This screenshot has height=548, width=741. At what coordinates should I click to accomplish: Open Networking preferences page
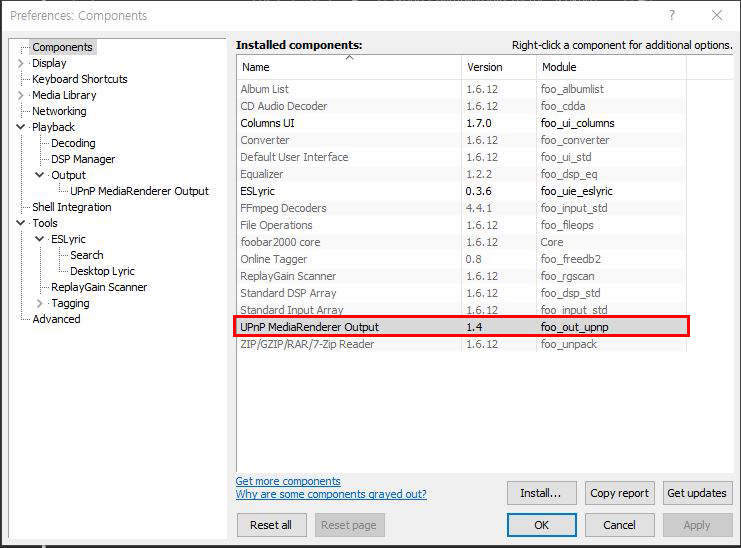60,111
